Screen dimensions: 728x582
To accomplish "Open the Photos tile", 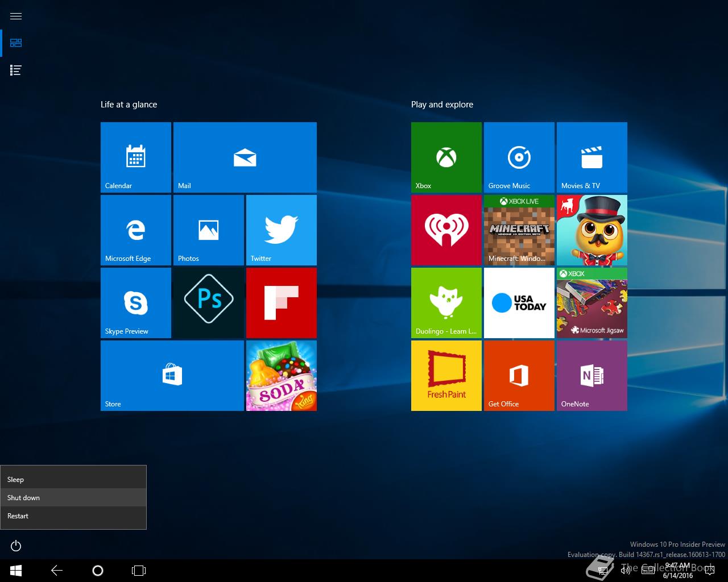I will 209,230.
